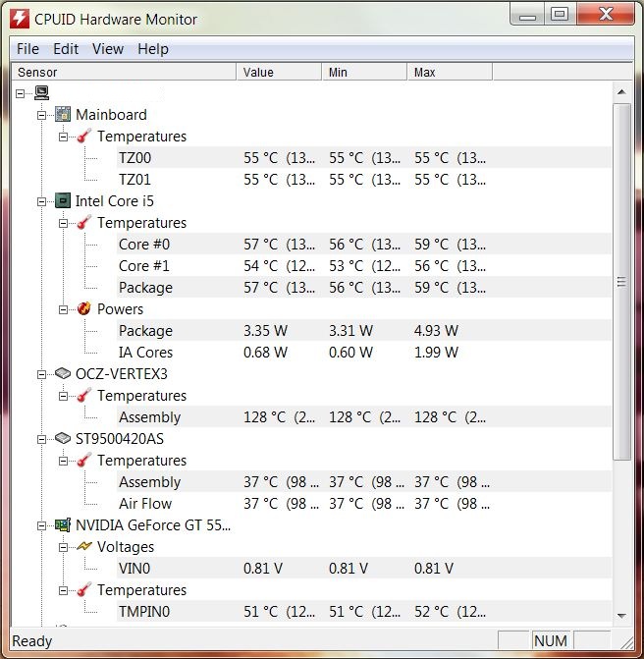Click the Sensor column header
The height and width of the screenshot is (659, 644).
(124, 72)
